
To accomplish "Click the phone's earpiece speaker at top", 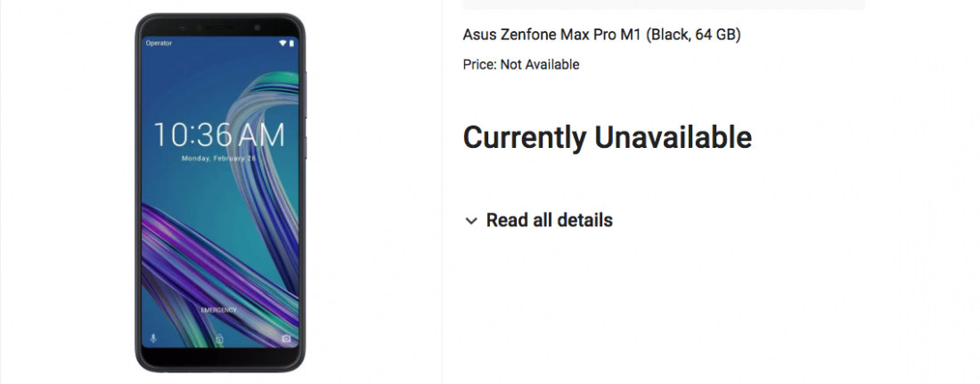I will pyautogui.click(x=220, y=26).
